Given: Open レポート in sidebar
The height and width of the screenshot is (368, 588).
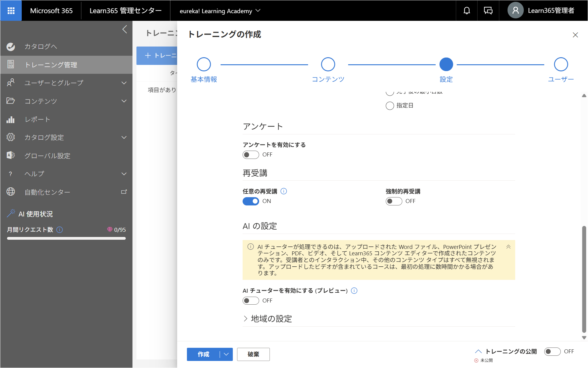Looking at the screenshot, I should (x=66, y=119).
